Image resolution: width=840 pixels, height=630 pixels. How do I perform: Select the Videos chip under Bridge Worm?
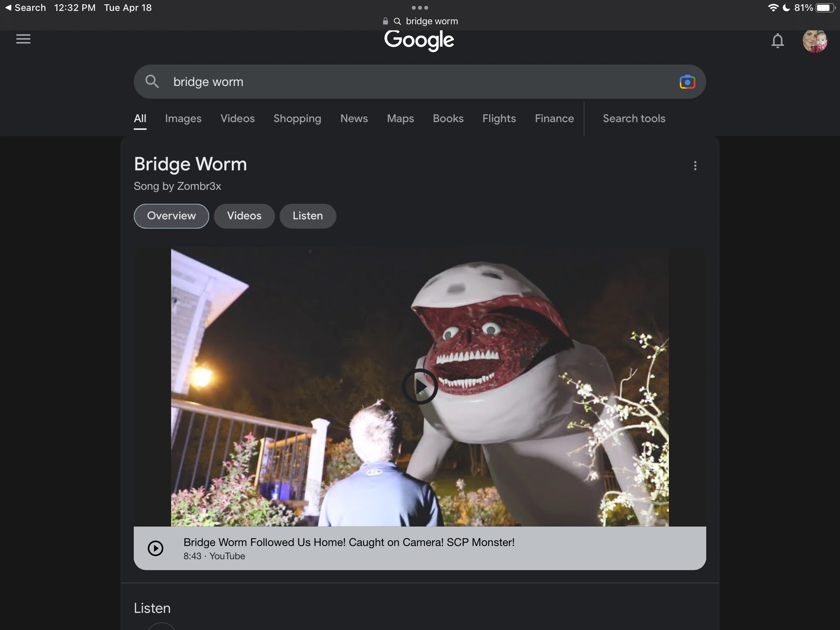pos(244,216)
